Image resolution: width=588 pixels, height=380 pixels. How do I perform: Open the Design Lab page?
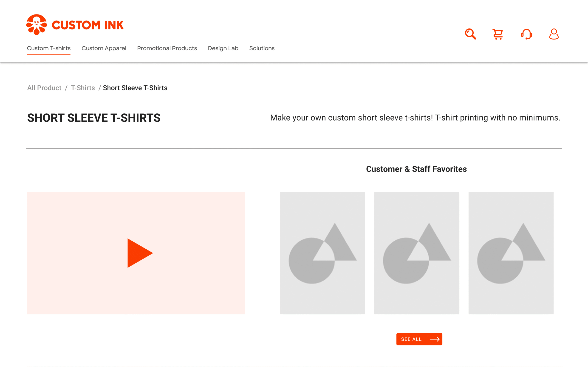point(223,48)
